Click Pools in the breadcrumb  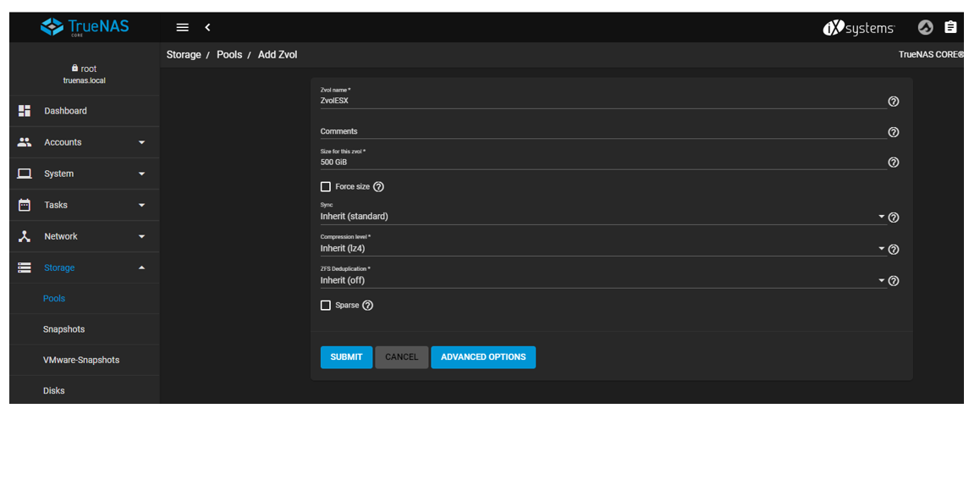click(229, 55)
